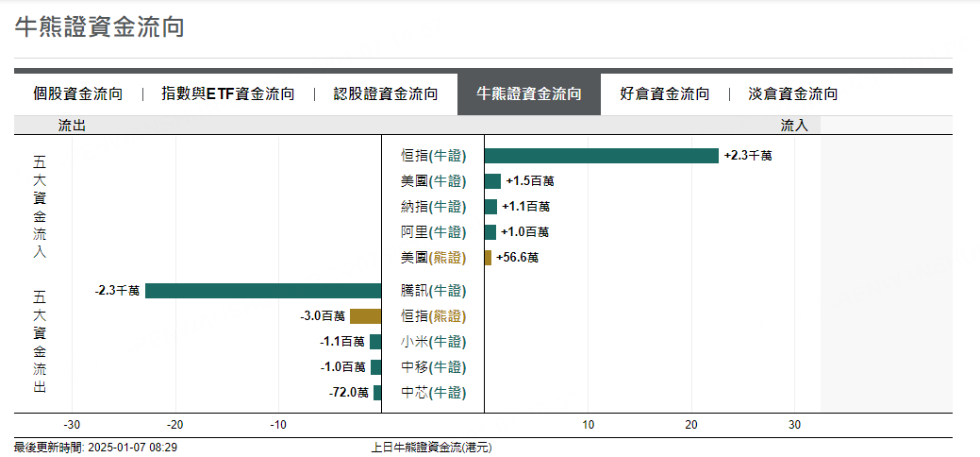Click the -1.0百萬 value

point(342,367)
